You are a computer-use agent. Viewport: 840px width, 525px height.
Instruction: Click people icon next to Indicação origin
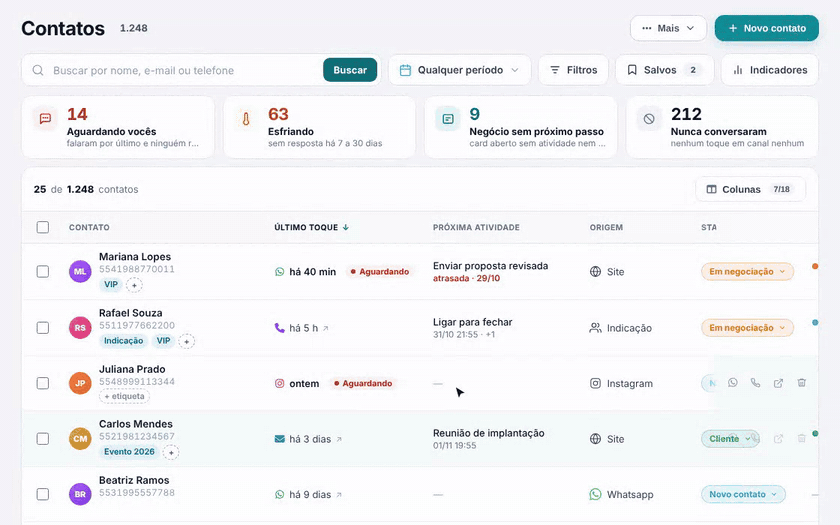tap(595, 327)
